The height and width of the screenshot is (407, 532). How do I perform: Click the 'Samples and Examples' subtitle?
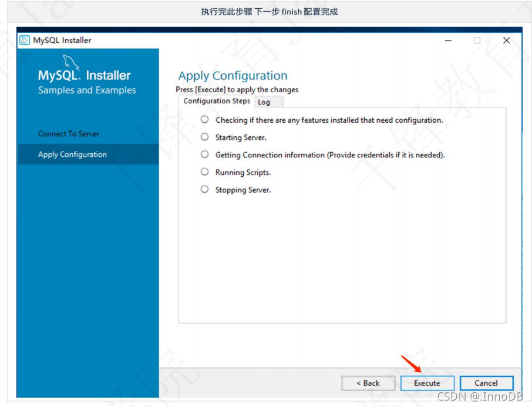pos(87,90)
